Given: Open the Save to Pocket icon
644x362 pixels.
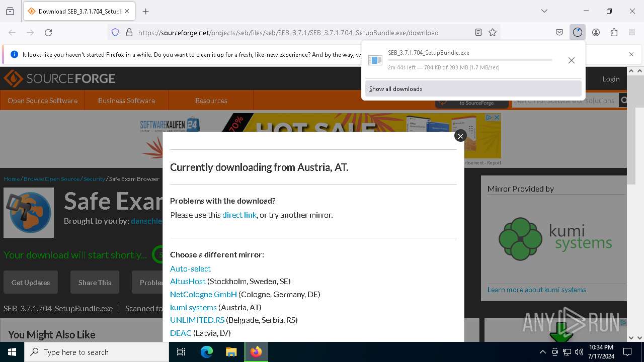Looking at the screenshot, I should pos(559,32).
